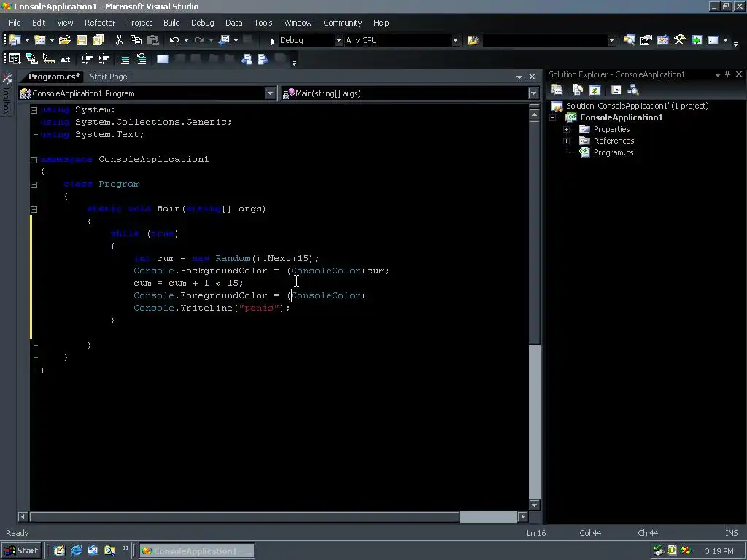This screenshot has width=747, height=560.
Task: Click the Save All stacked floppies icon
Action: click(98, 41)
